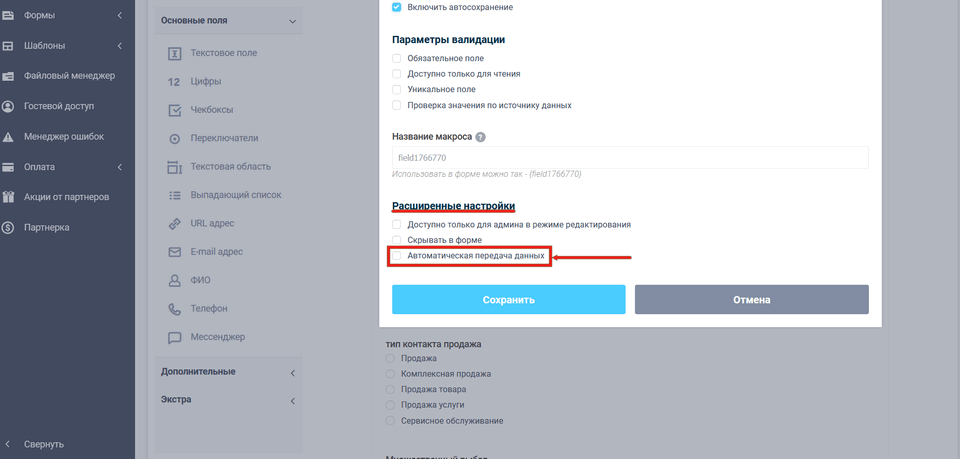Open Error manager warning icon
Viewport: 960px width, 459px height.
coord(8,137)
